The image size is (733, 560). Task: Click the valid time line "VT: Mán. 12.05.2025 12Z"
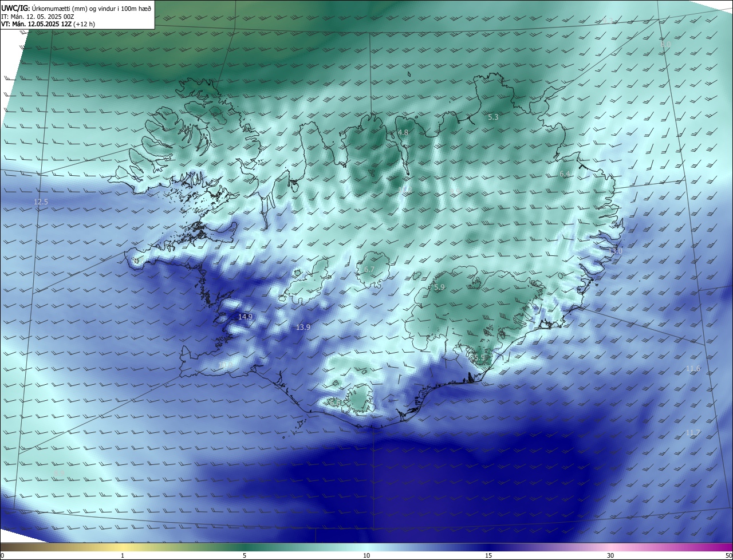(x=48, y=24)
